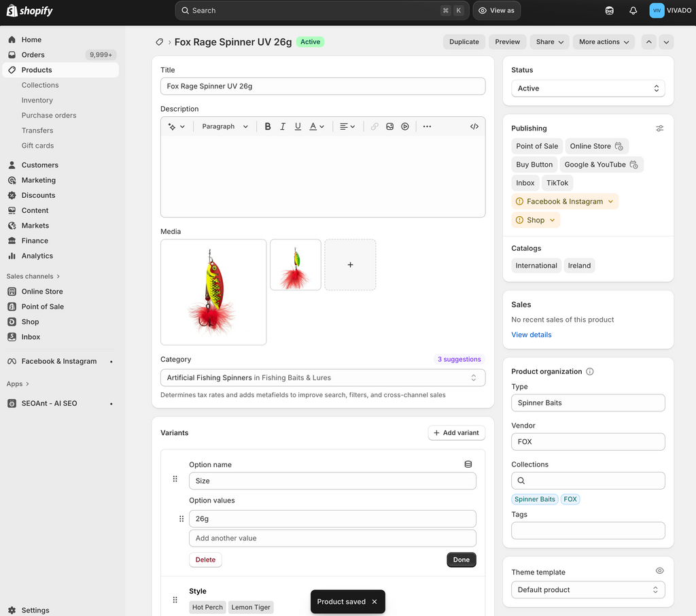Click the Publishing manage settings icon

(x=659, y=129)
